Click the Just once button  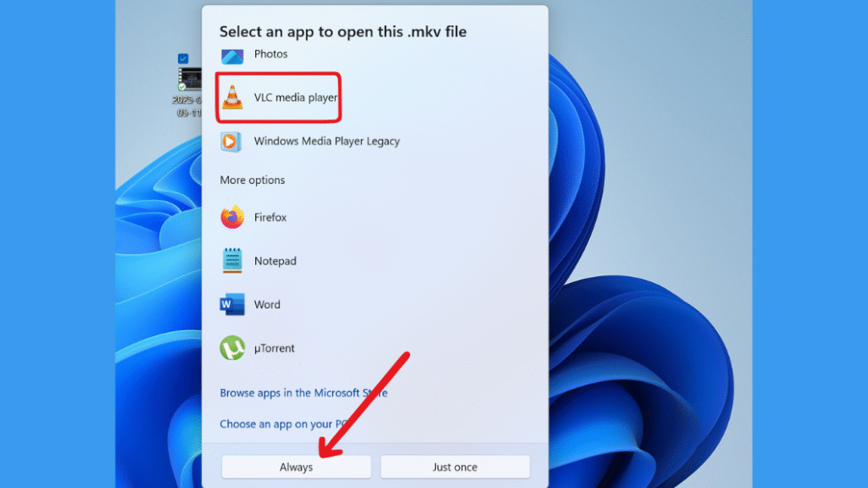tap(455, 467)
